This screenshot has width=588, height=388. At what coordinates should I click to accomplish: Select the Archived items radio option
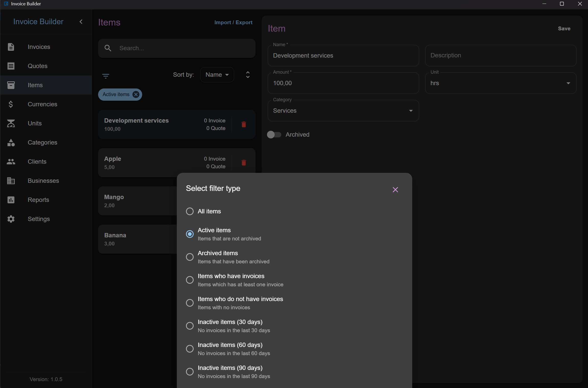coord(190,257)
